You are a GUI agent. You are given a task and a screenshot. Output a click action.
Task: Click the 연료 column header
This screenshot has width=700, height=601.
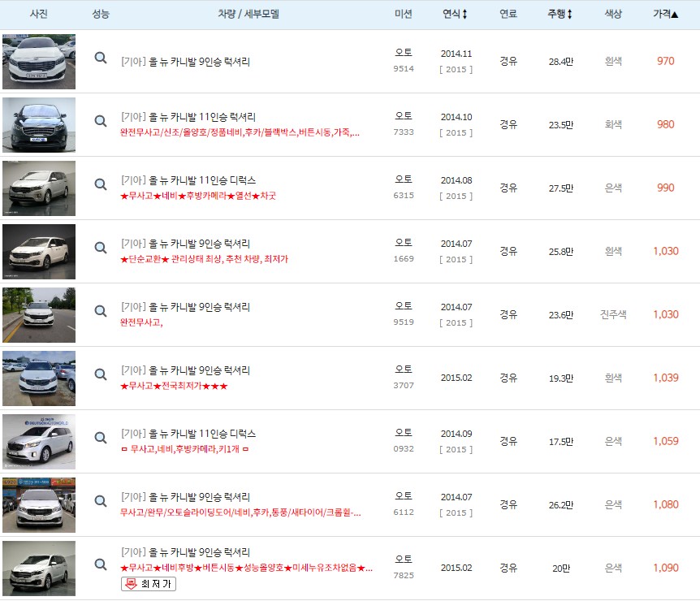pos(508,14)
